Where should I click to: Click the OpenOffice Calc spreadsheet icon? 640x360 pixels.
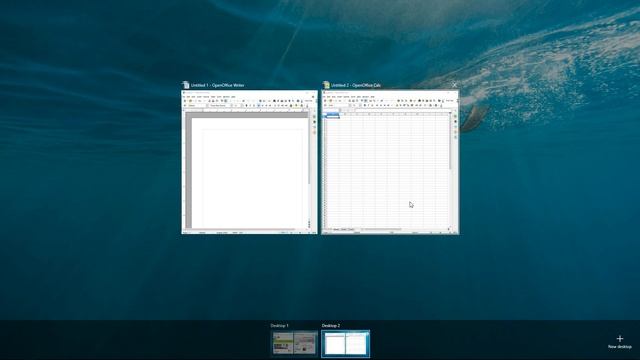pos(326,85)
